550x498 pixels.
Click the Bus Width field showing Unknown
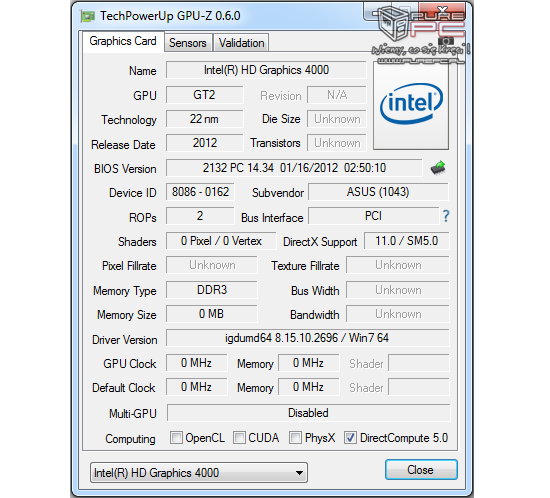[398, 290]
